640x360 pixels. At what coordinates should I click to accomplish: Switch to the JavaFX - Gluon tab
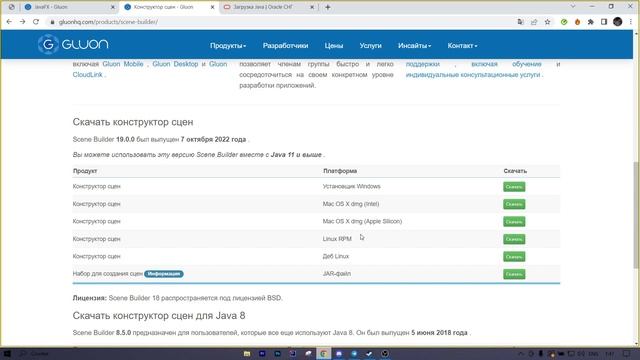click(x=69, y=7)
